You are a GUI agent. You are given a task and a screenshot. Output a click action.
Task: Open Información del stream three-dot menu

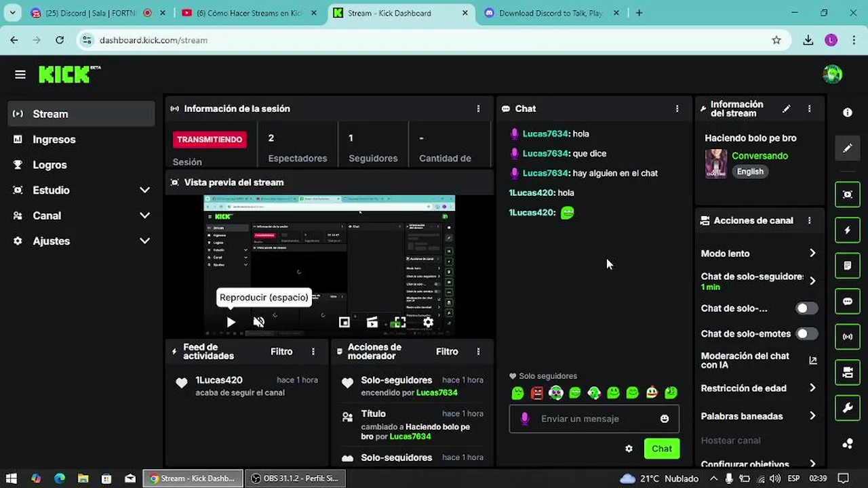(809, 108)
